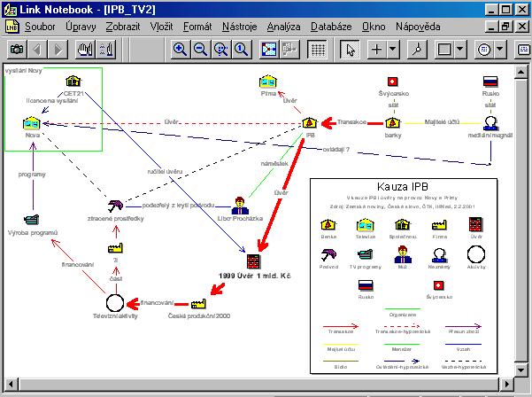Select the Televizní aktivity circle node
This screenshot has height=397, width=532.
pyautogui.click(x=115, y=303)
